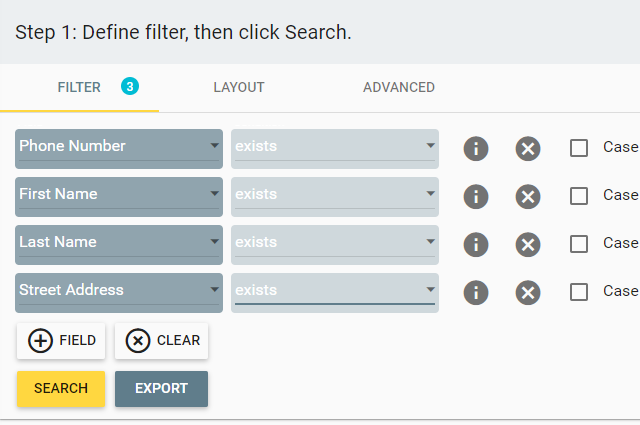Open info for Phone Number filter

point(476,149)
